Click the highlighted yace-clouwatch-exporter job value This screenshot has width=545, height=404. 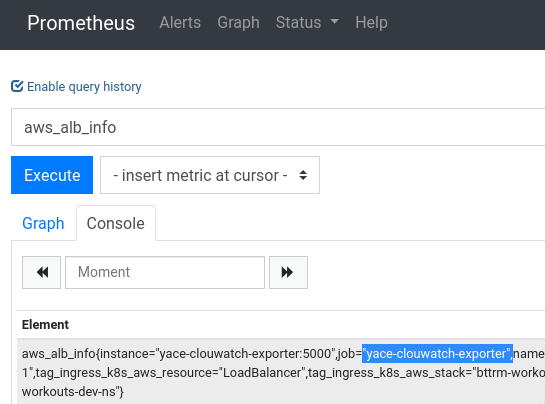(437, 354)
